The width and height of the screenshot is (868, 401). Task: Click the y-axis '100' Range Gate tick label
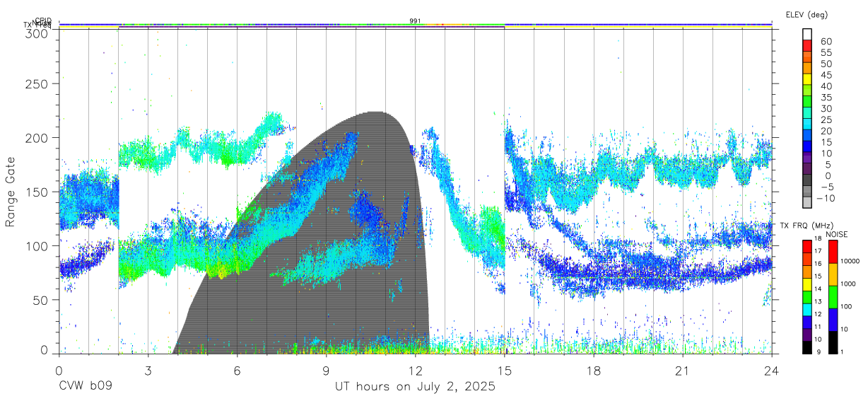point(37,245)
